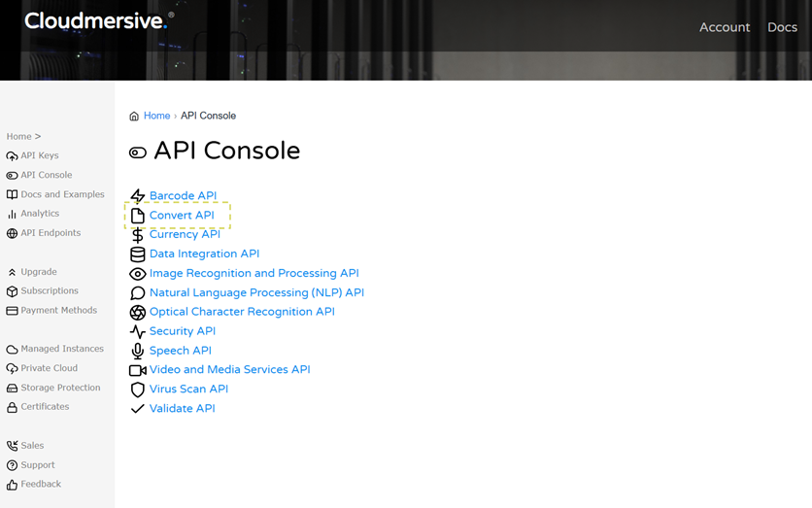Screen dimensions: 812x508
Task: Click the API Console breadcrumb text
Action: click(208, 116)
